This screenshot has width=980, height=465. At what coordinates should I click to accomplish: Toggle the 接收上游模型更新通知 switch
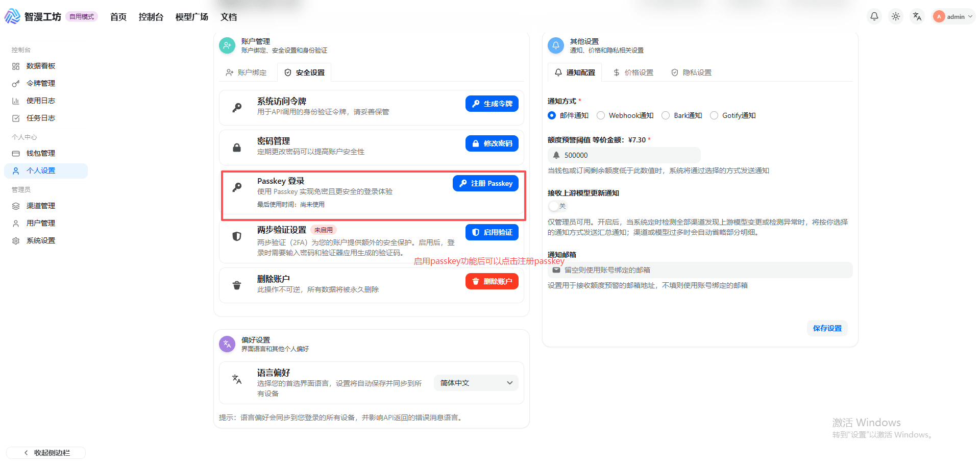[x=557, y=206]
